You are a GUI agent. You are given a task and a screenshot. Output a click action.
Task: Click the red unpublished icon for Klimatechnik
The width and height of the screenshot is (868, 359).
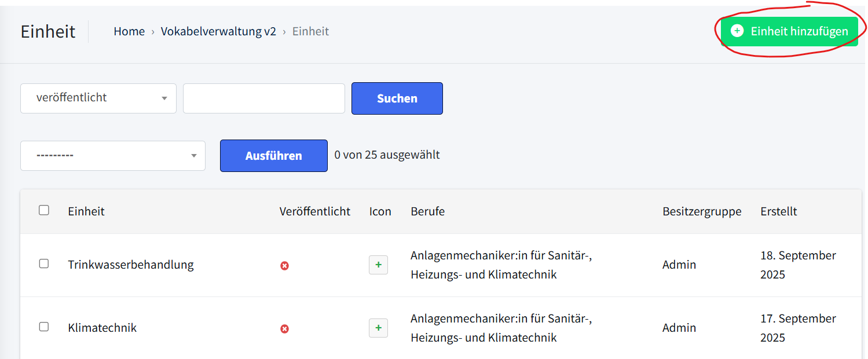point(284,329)
